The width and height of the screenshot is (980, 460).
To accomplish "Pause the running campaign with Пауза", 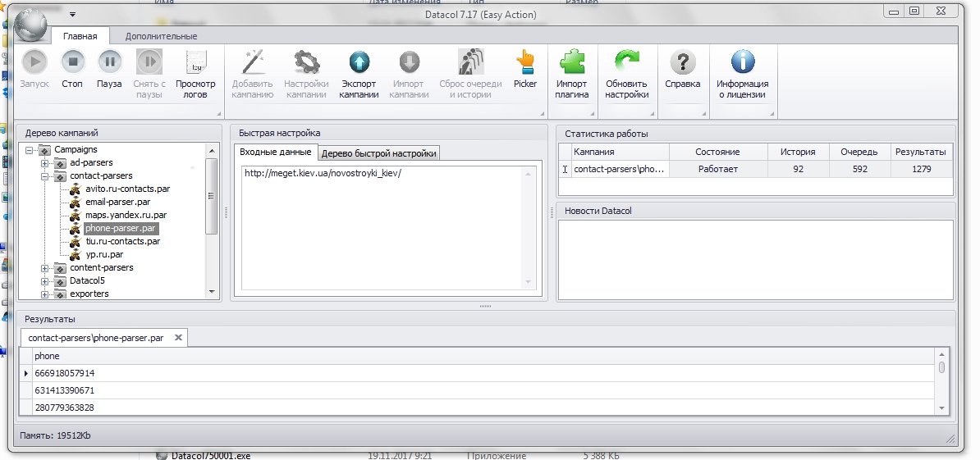I will (x=109, y=61).
